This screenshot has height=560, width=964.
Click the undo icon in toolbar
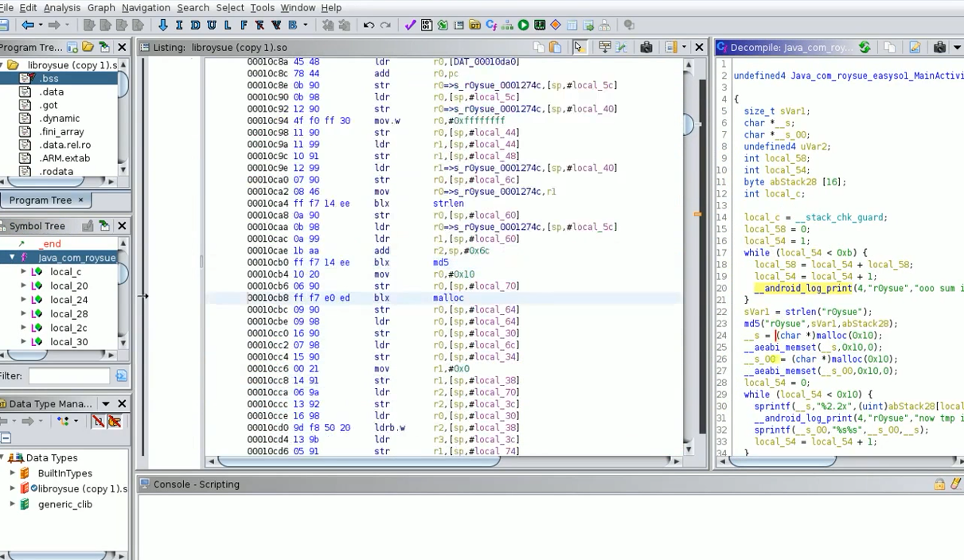369,25
